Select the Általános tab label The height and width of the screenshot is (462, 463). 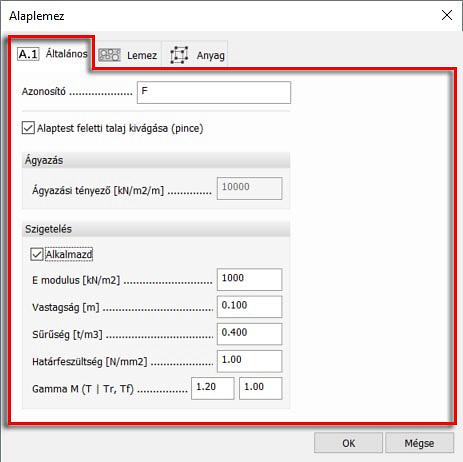tap(66, 54)
